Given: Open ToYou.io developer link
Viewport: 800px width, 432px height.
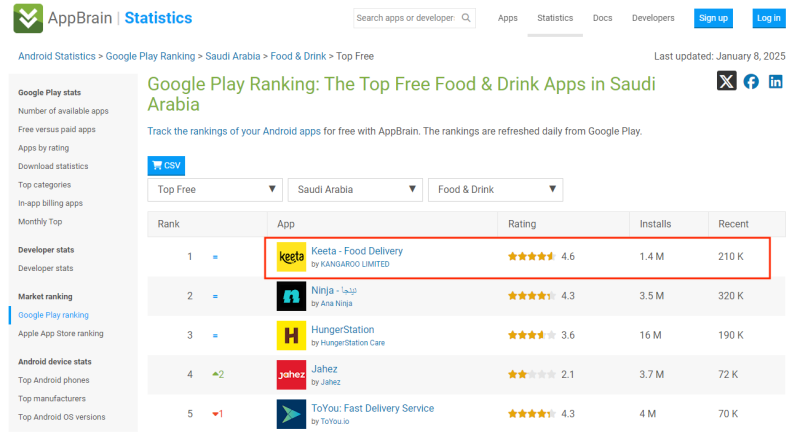Looking at the screenshot, I should (335, 421).
